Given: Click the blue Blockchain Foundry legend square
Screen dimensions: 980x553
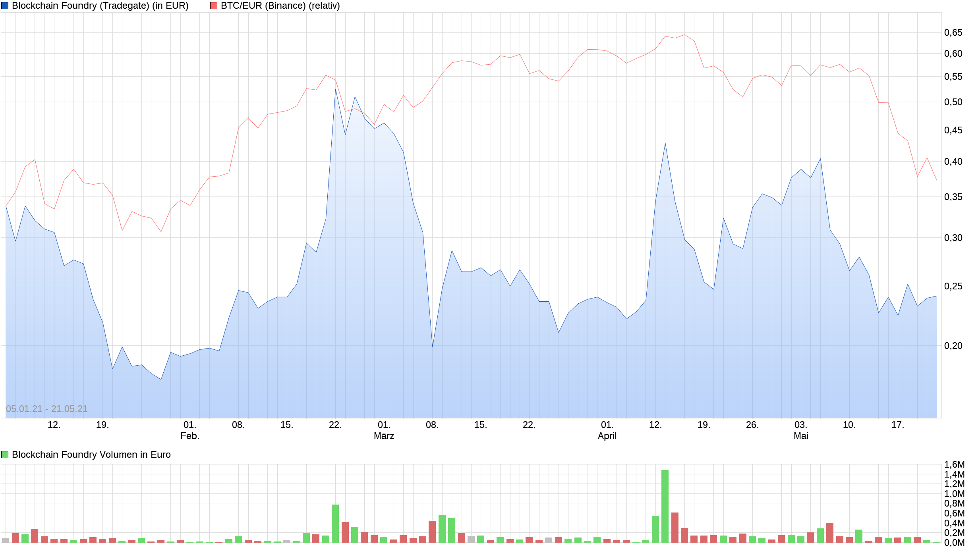Looking at the screenshot, I should (x=6, y=6).
